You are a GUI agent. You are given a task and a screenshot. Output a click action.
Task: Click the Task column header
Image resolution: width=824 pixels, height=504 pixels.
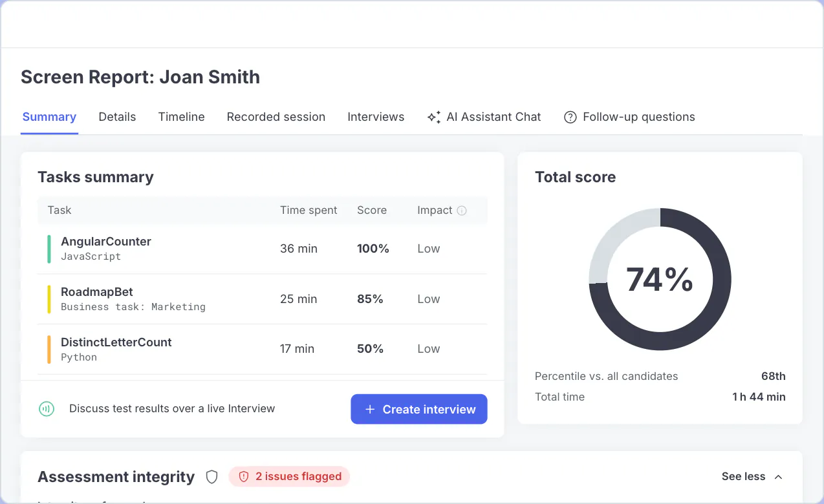[60, 211]
